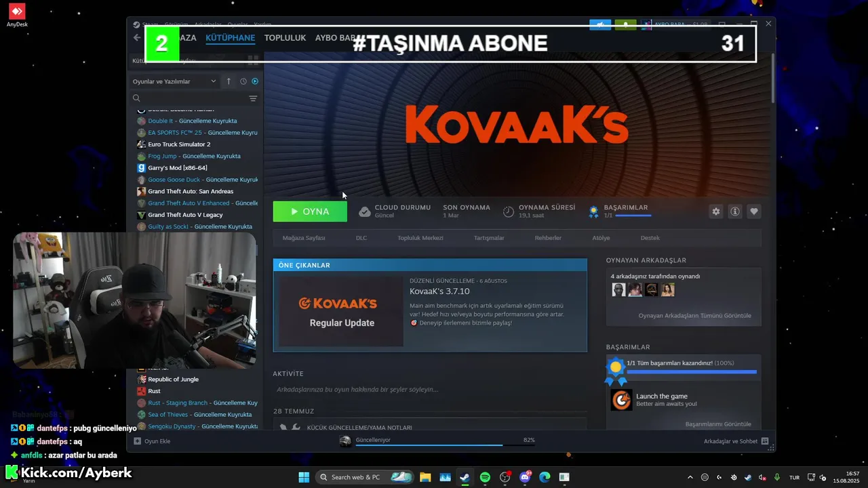868x488 pixels.
Task: Open Microsoft Edge from the taskbar
Action: point(545,477)
